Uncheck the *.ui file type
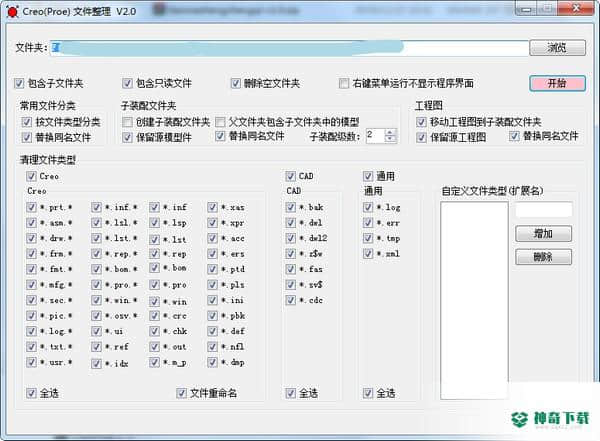 click(x=96, y=331)
